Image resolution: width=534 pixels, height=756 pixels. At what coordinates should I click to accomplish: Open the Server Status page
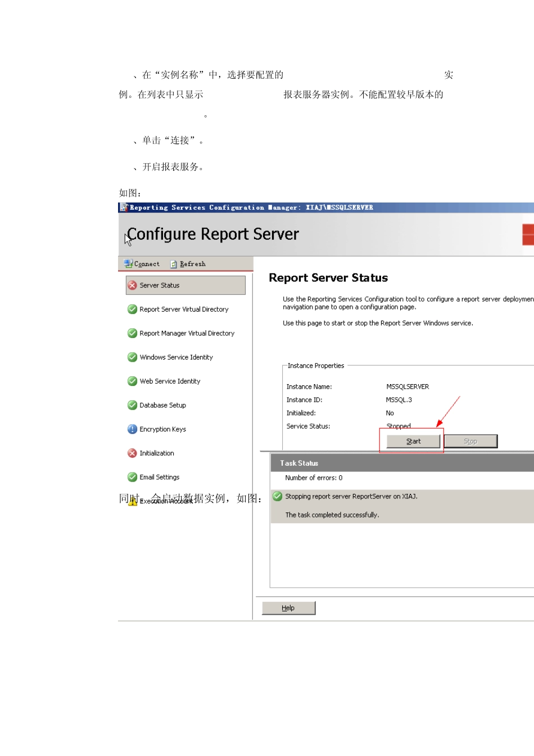[x=185, y=285]
